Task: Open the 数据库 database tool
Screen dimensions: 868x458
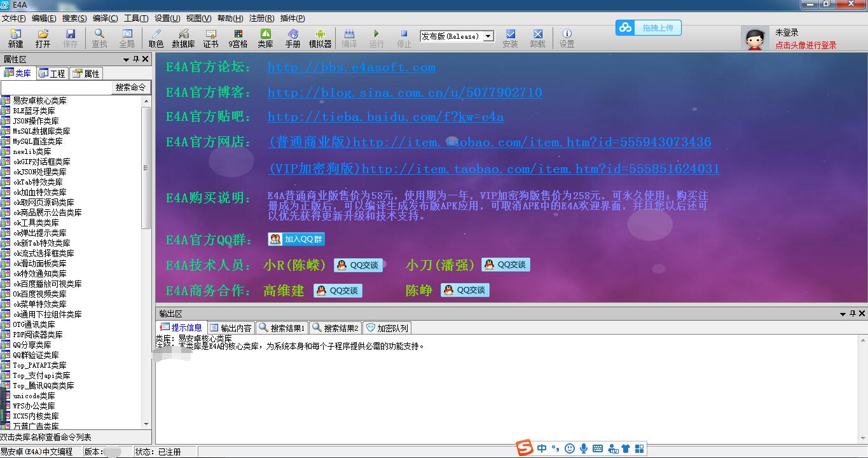Action: tap(183, 38)
